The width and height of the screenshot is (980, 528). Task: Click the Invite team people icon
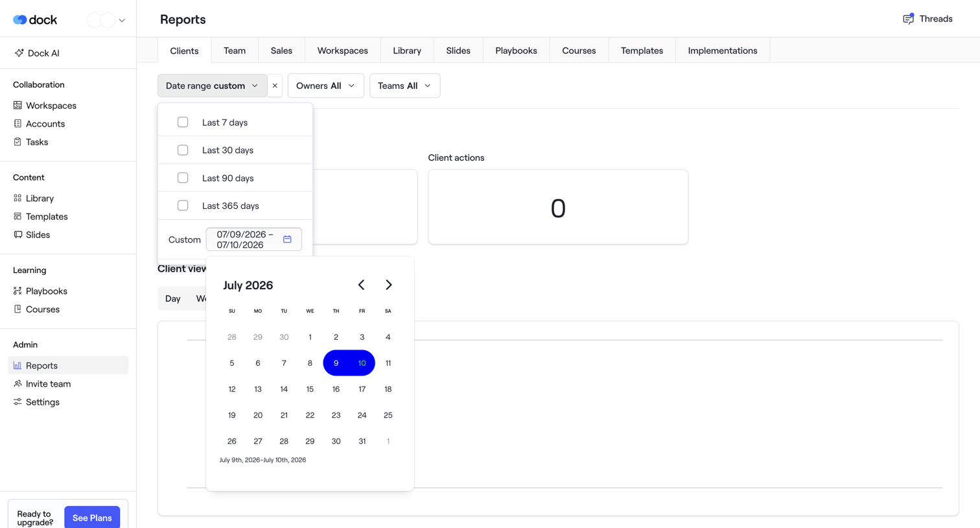pyautogui.click(x=17, y=383)
